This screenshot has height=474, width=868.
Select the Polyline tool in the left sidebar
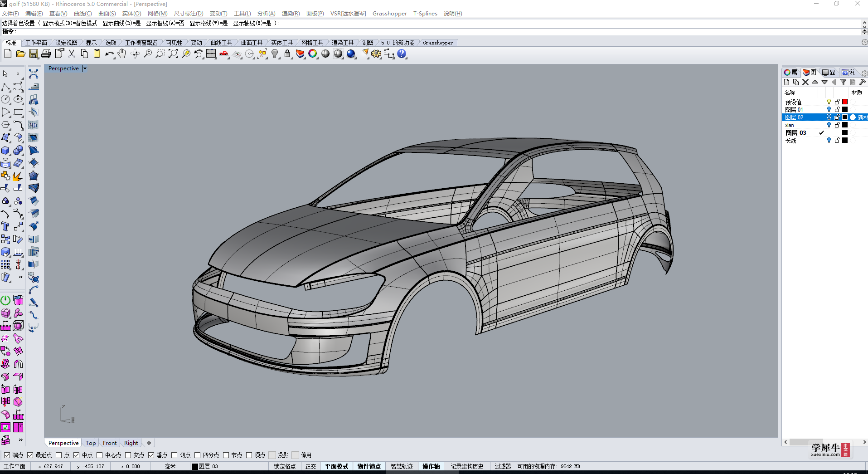tap(5, 87)
